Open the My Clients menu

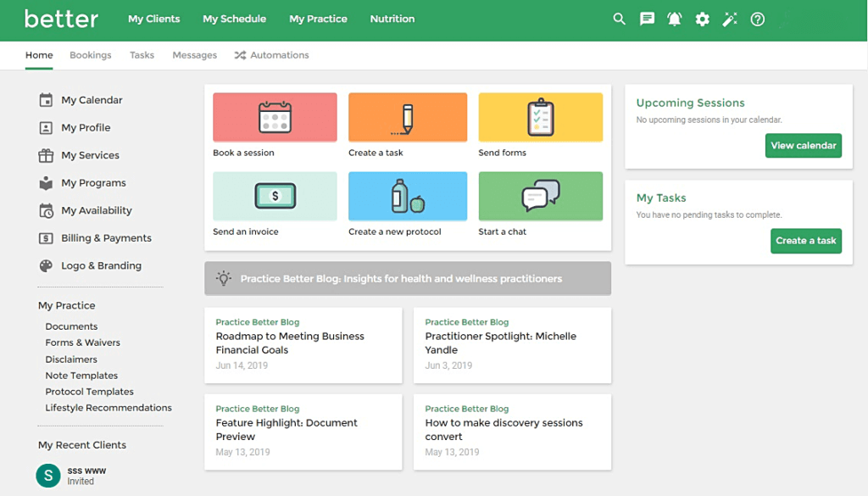154,19
